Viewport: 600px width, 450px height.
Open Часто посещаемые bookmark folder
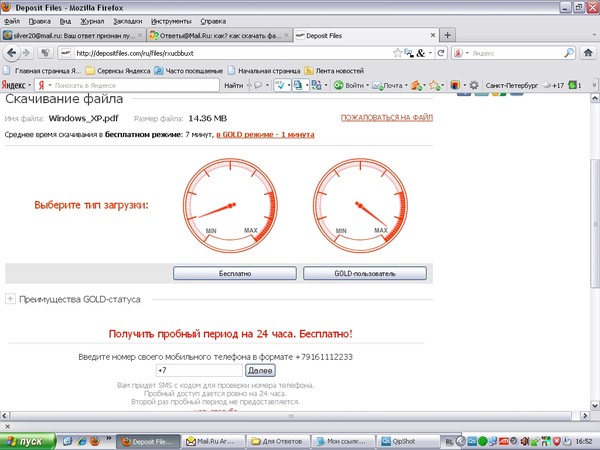[189, 71]
